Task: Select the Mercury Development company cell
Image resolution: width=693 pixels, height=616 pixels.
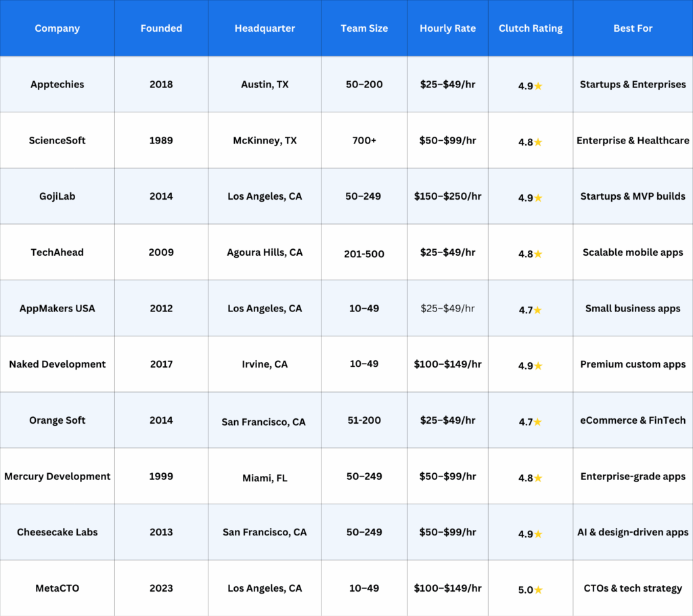Action: point(57,477)
